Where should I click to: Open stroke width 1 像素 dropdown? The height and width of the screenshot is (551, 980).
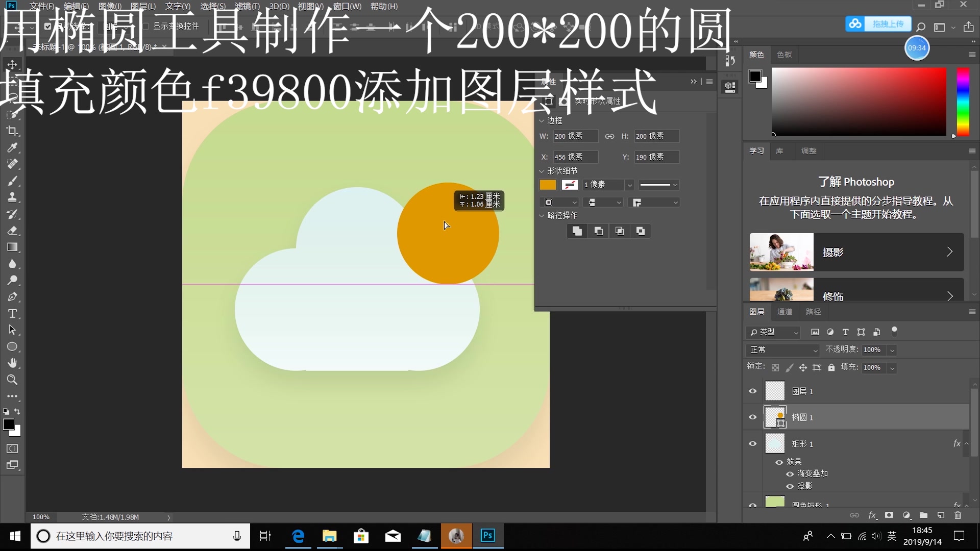(x=629, y=185)
